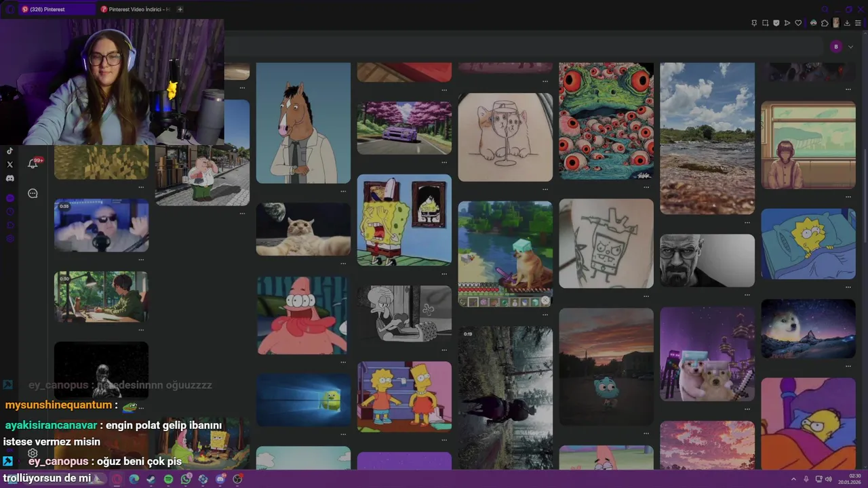Open options under the Walter White pin
868x488 pixels.
[747, 294]
